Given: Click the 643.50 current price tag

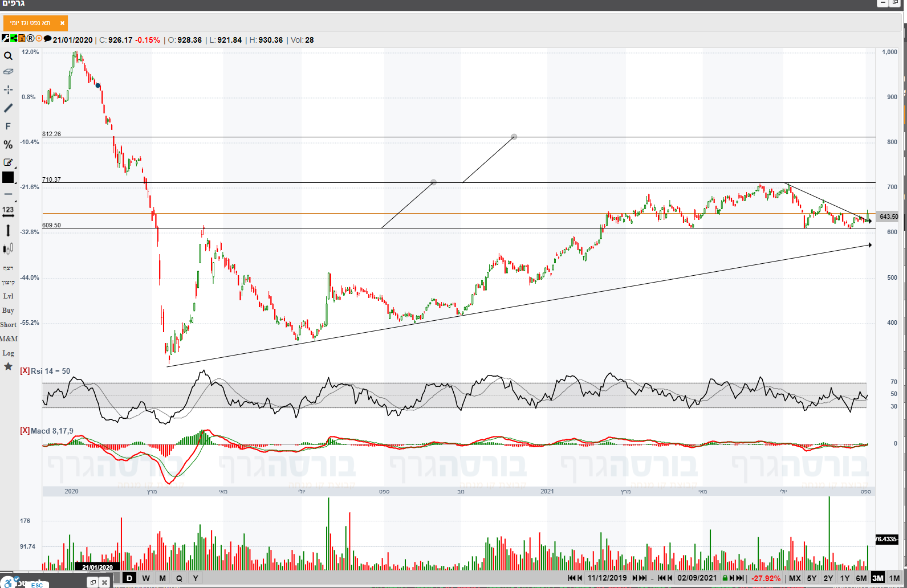Looking at the screenshot, I should [888, 217].
